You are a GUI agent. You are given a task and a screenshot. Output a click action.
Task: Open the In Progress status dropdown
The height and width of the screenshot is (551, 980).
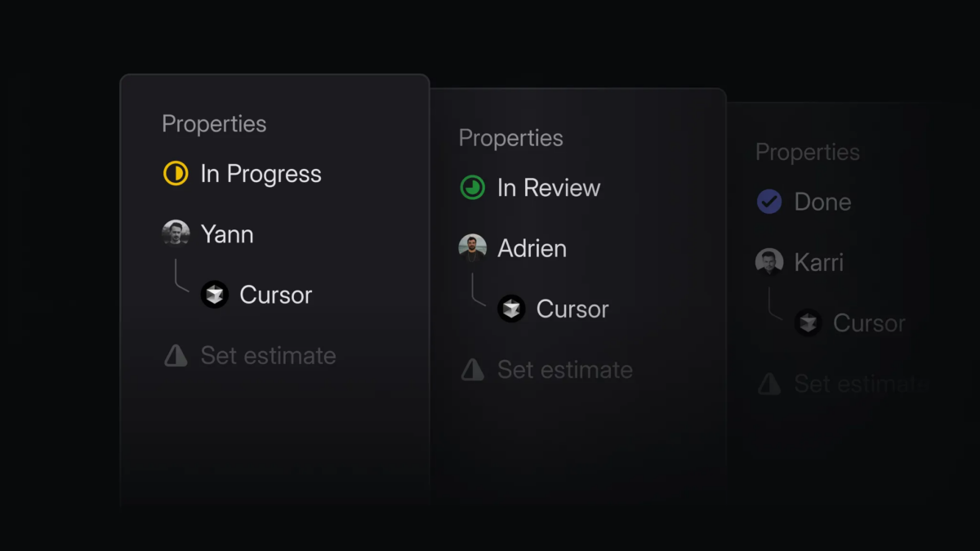tap(261, 174)
